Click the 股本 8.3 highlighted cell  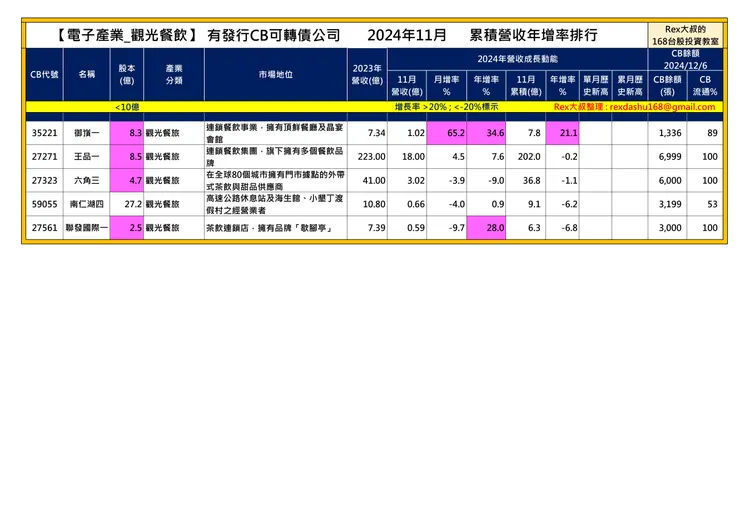pyautogui.click(x=126, y=133)
